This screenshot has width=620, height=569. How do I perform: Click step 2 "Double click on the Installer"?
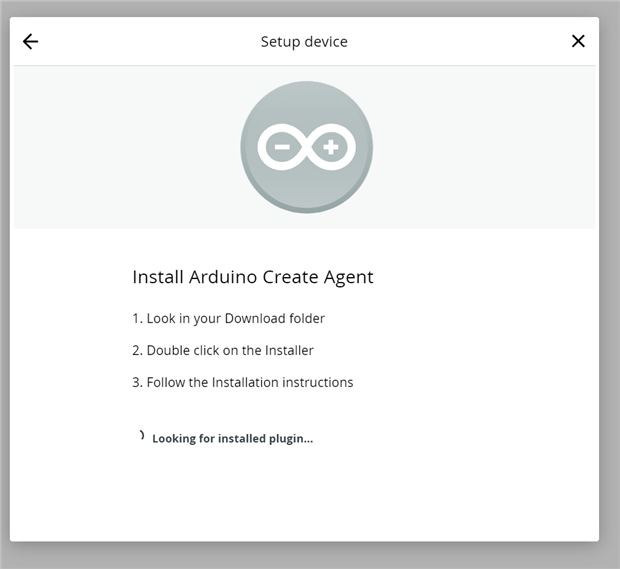tap(230, 350)
